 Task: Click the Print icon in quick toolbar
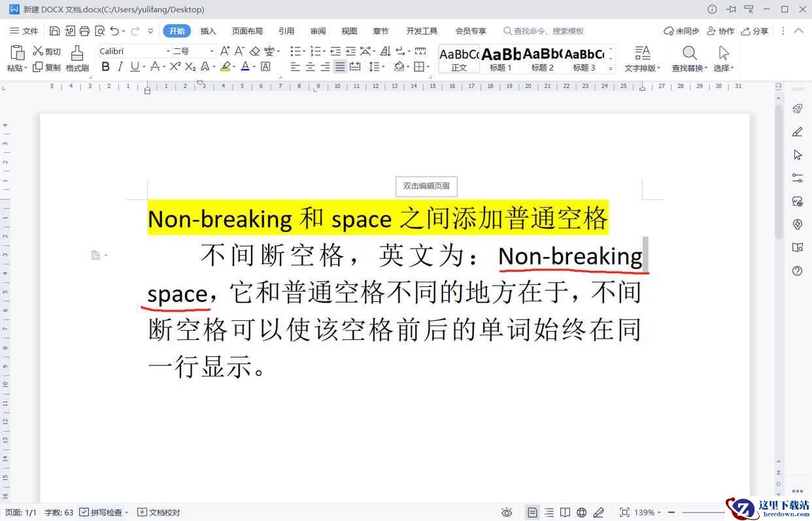point(84,31)
